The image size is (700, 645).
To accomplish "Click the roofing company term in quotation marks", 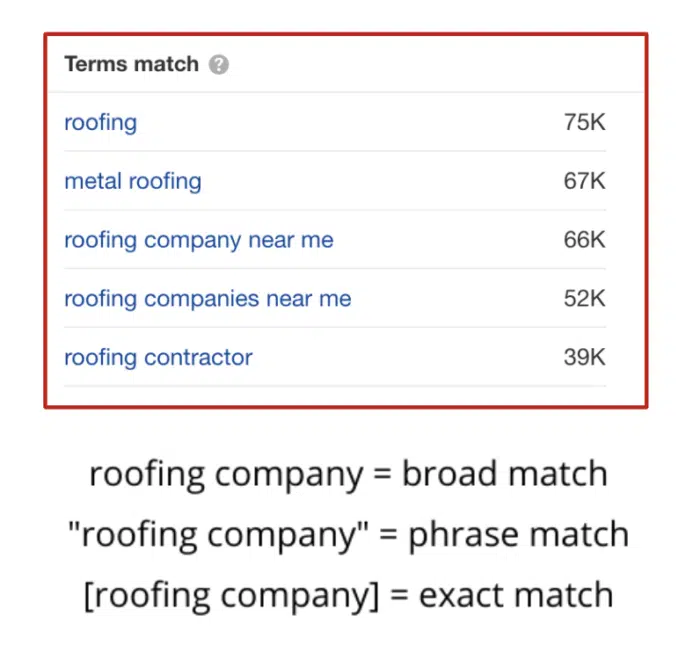I will point(210,535).
